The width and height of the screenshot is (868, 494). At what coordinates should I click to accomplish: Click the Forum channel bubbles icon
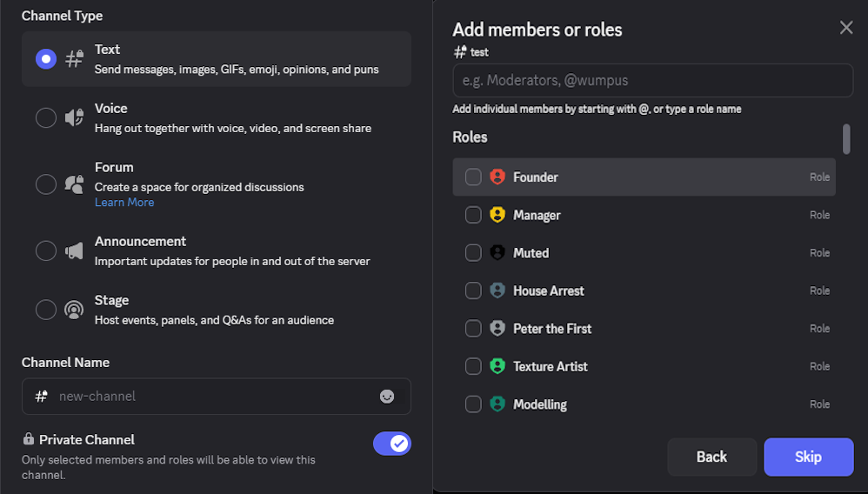tap(74, 184)
